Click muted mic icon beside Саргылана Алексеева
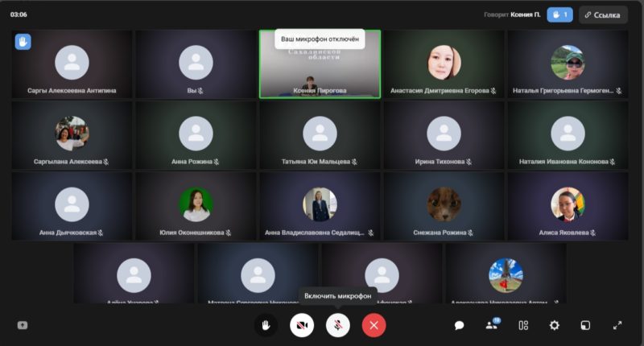Image resolution: width=644 pixels, height=346 pixels. (x=106, y=162)
